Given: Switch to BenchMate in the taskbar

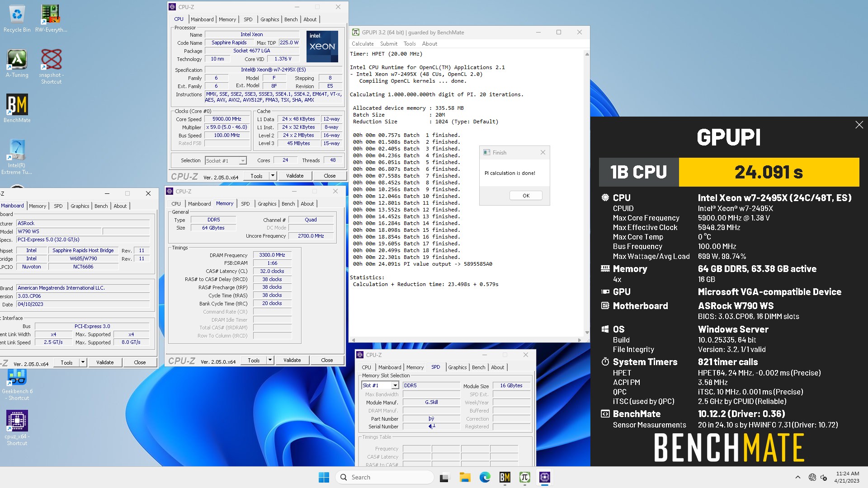Looking at the screenshot, I should (505, 477).
